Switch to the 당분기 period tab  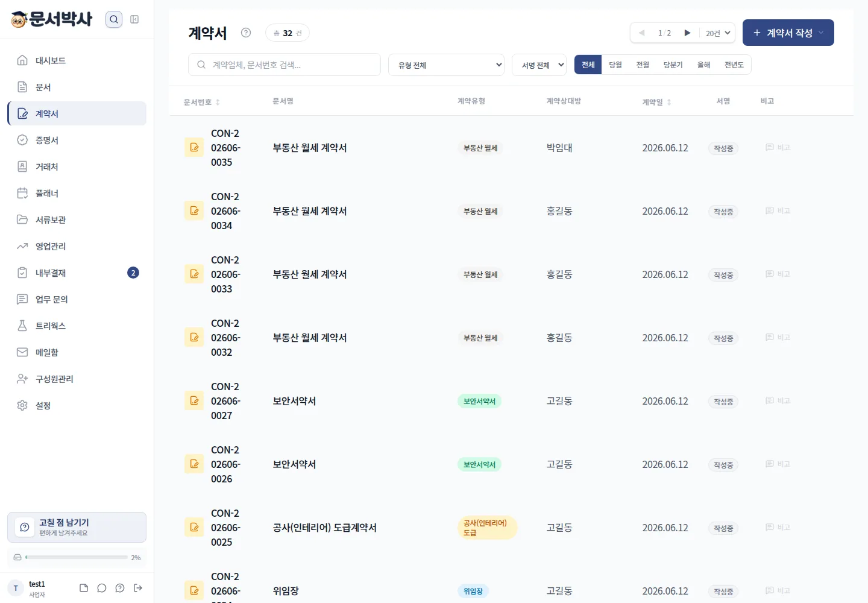[x=673, y=65]
